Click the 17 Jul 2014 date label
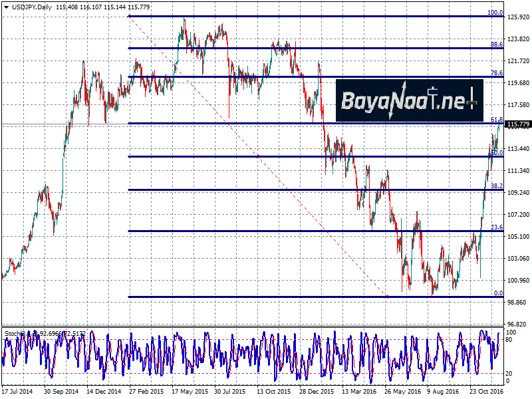The image size is (532, 399). [17, 392]
